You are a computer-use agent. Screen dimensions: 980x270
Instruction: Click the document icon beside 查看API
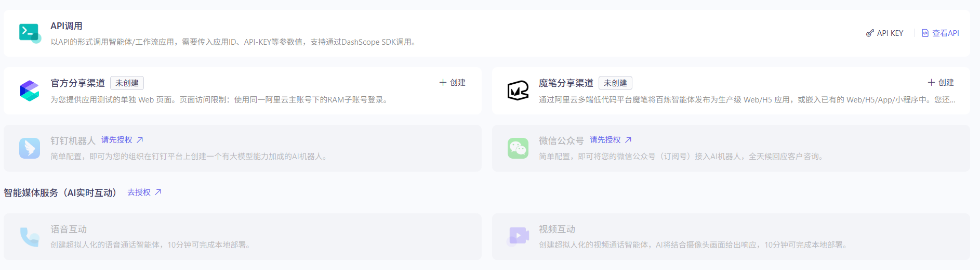tap(925, 33)
